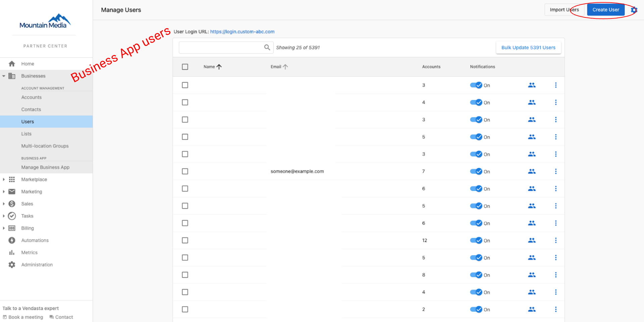Check the checkbox for someone@example.com row

tap(185, 171)
